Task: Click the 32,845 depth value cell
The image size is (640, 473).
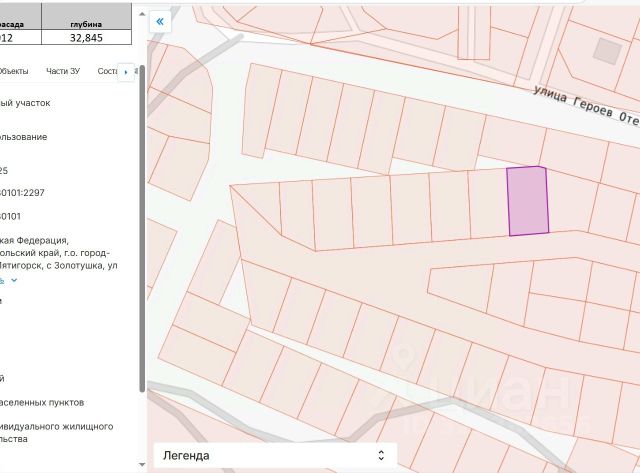Action: point(86,37)
